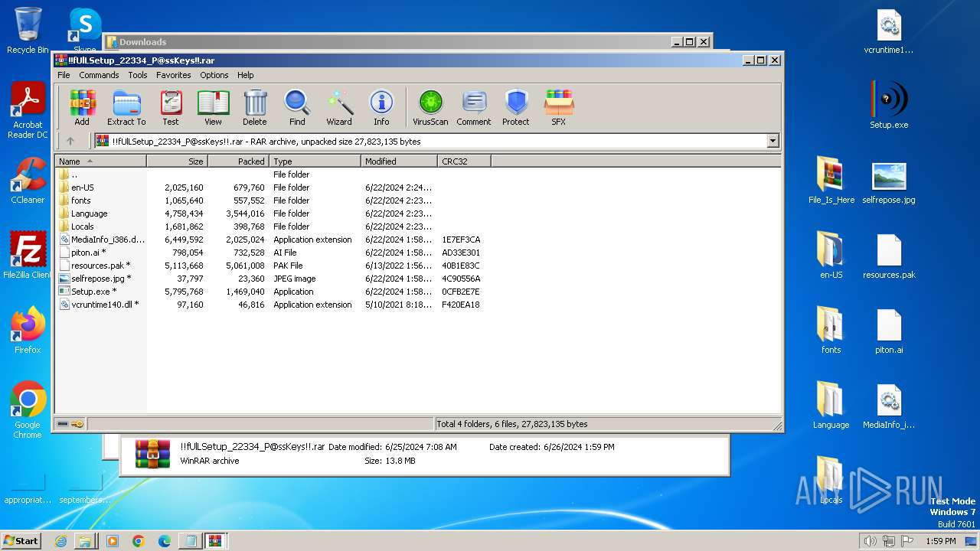This screenshot has width=980, height=551.
Task: Select vcruntime140.dll in archive list
Action: [x=272, y=305]
